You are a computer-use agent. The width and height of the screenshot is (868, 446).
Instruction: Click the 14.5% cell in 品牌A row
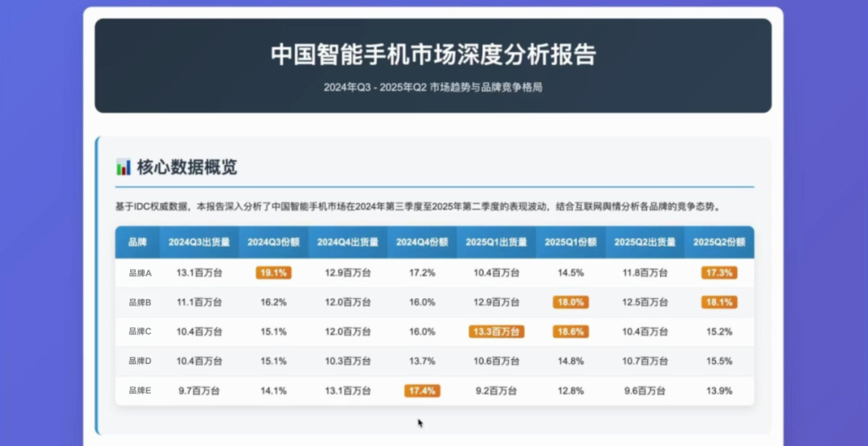571,272
